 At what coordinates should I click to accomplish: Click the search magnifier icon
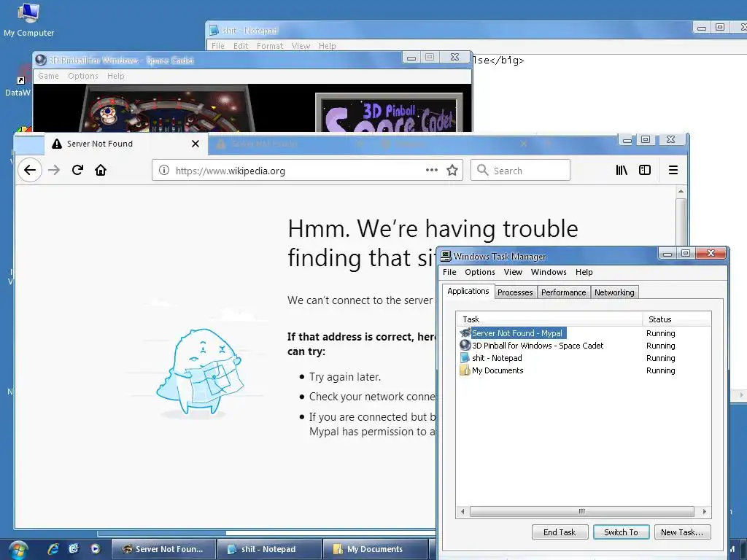point(483,170)
